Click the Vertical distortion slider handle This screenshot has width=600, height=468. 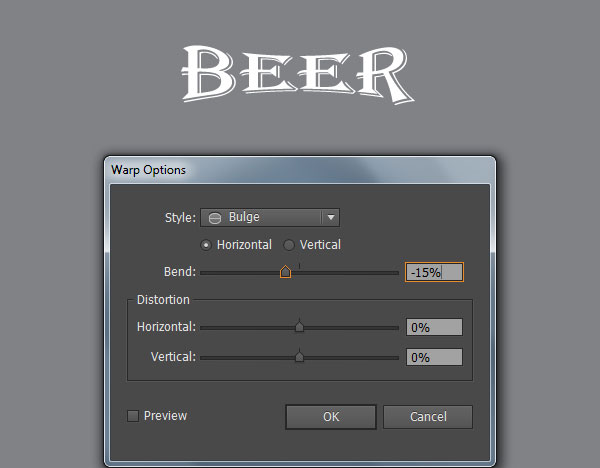pos(300,357)
